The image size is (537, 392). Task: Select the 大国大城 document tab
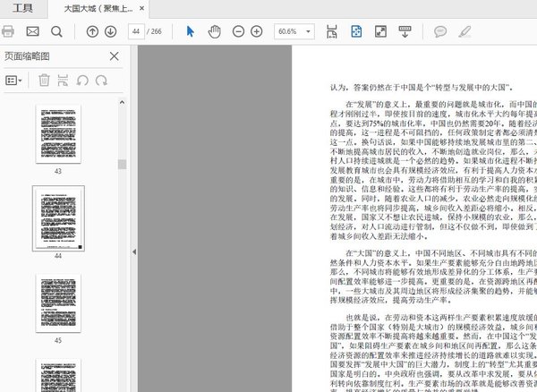pos(98,8)
